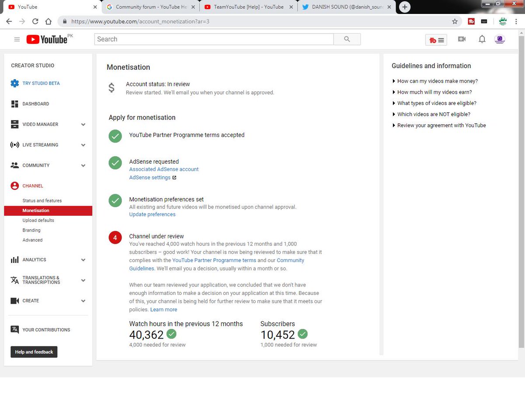Click the TubeBuddy extension icon in Chrome toolbar
Screen dimensions: 525x420
(x=471, y=21)
